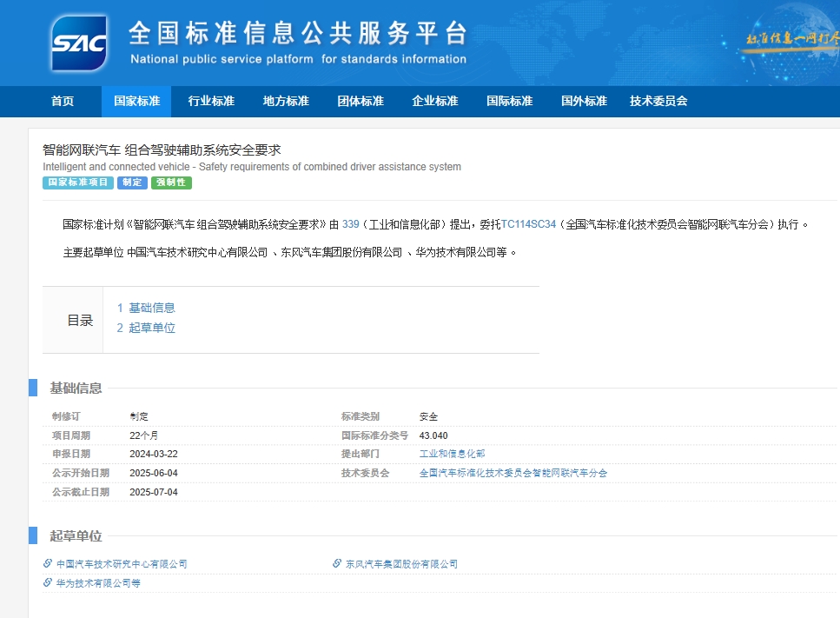Open the 地方标准 menu item

(x=286, y=101)
